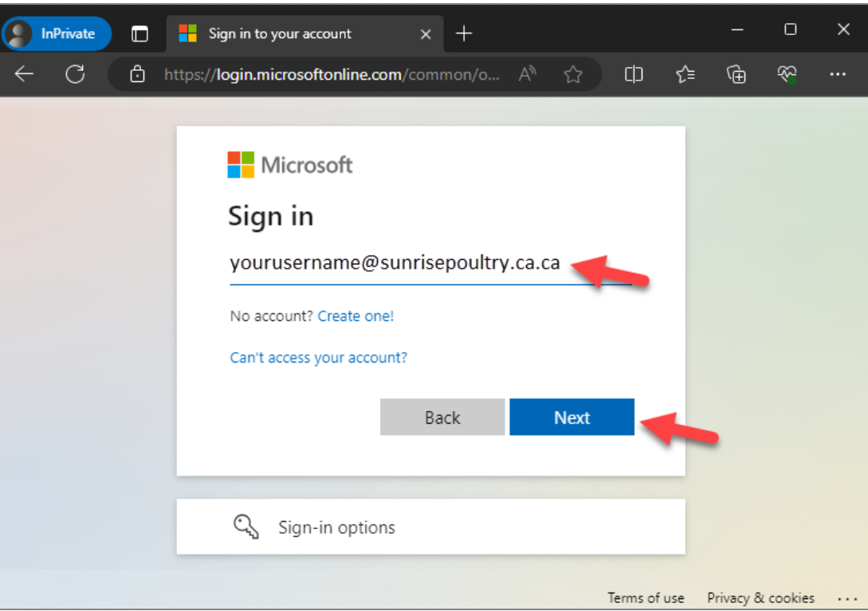Open the tab actions menu icon
This screenshot has height=611, width=868.
(x=139, y=33)
